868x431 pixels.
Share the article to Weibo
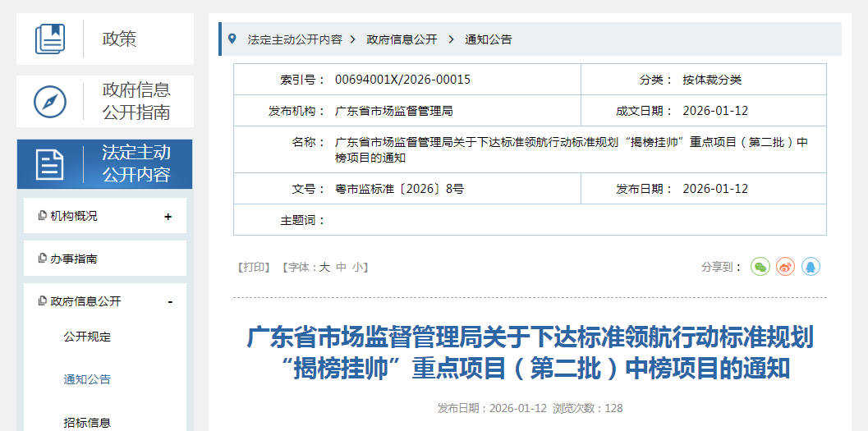click(786, 267)
